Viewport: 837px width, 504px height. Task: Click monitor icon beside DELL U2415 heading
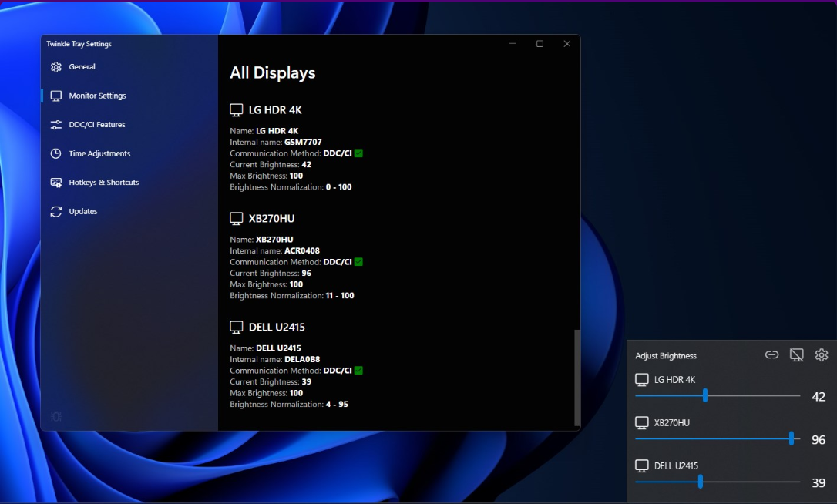point(237,328)
